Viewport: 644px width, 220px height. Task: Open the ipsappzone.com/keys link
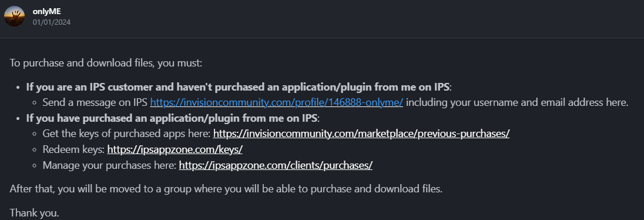click(x=175, y=149)
